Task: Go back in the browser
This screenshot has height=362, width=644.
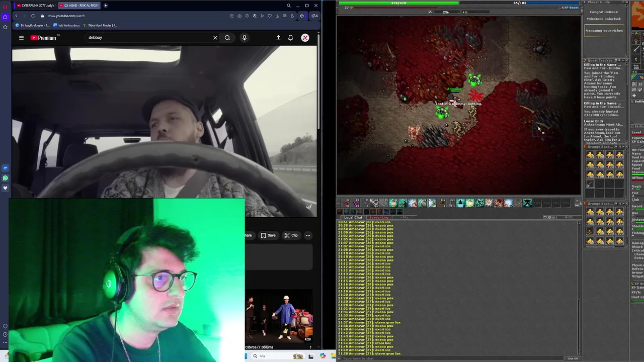Action: coord(16,16)
